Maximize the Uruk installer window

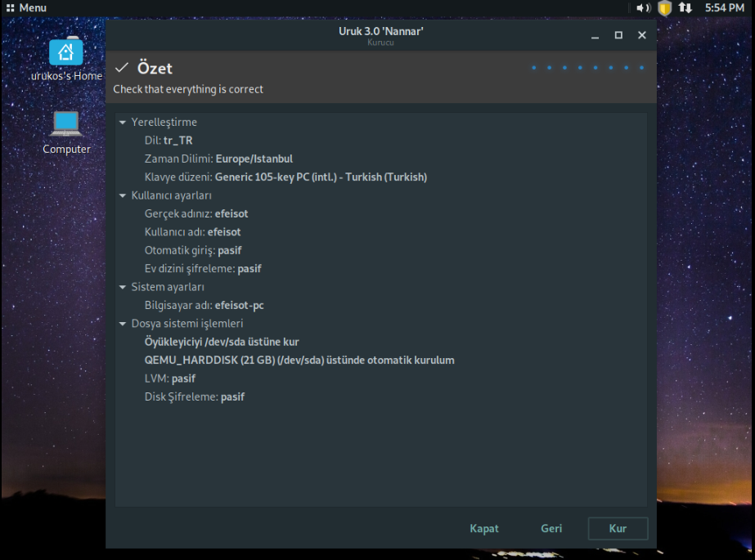coord(618,35)
